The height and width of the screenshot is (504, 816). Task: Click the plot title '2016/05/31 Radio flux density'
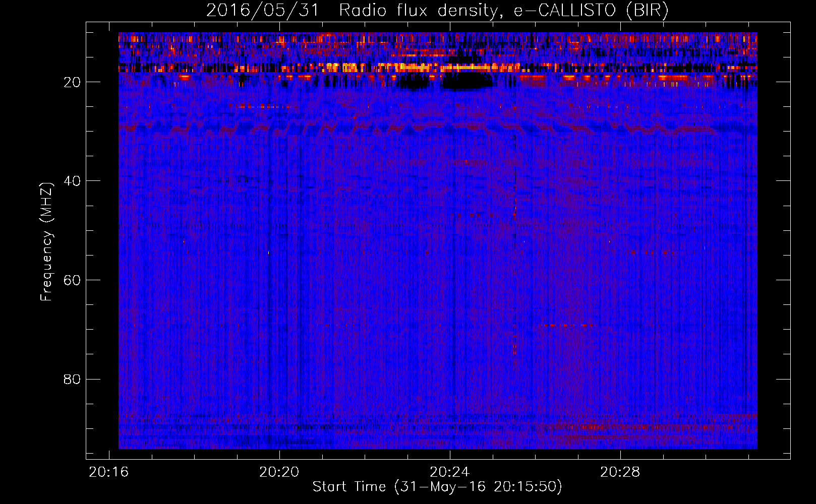[x=437, y=10]
